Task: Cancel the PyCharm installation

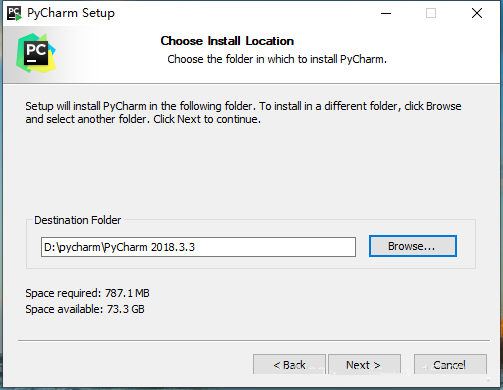Action: pos(450,364)
